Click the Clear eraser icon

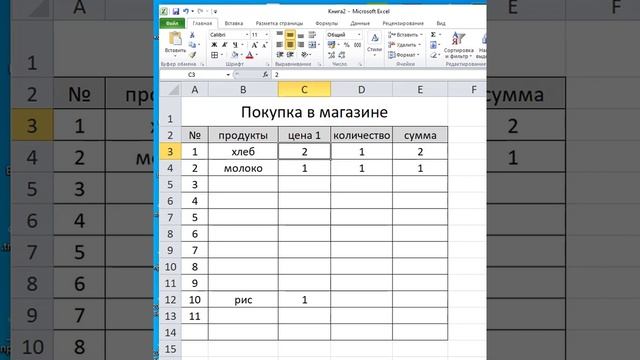(x=433, y=54)
